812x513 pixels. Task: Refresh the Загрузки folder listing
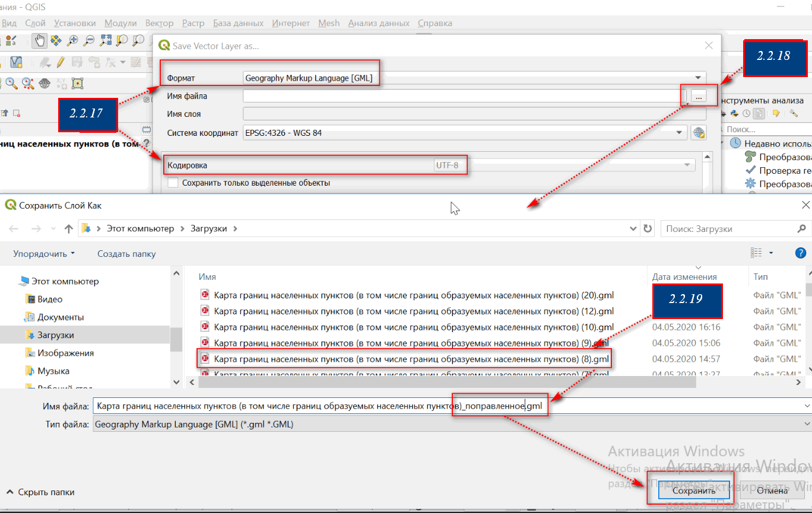pyautogui.click(x=648, y=228)
